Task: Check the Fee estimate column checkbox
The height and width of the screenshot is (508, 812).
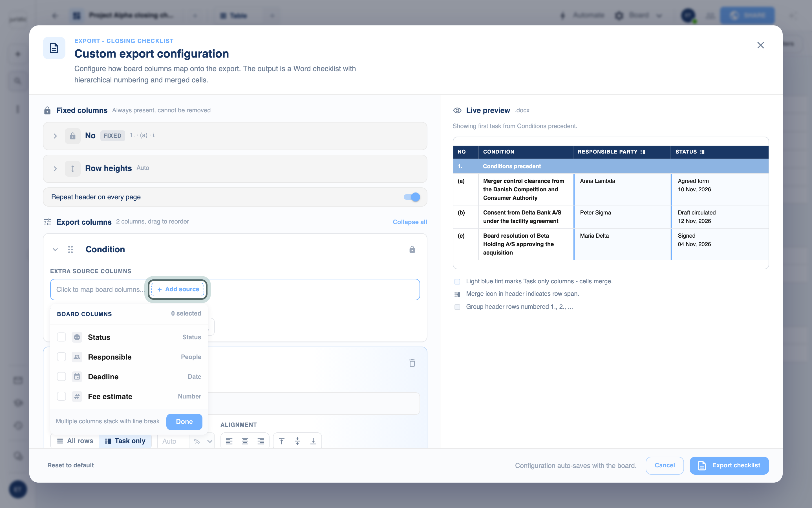Action: click(61, 397)
